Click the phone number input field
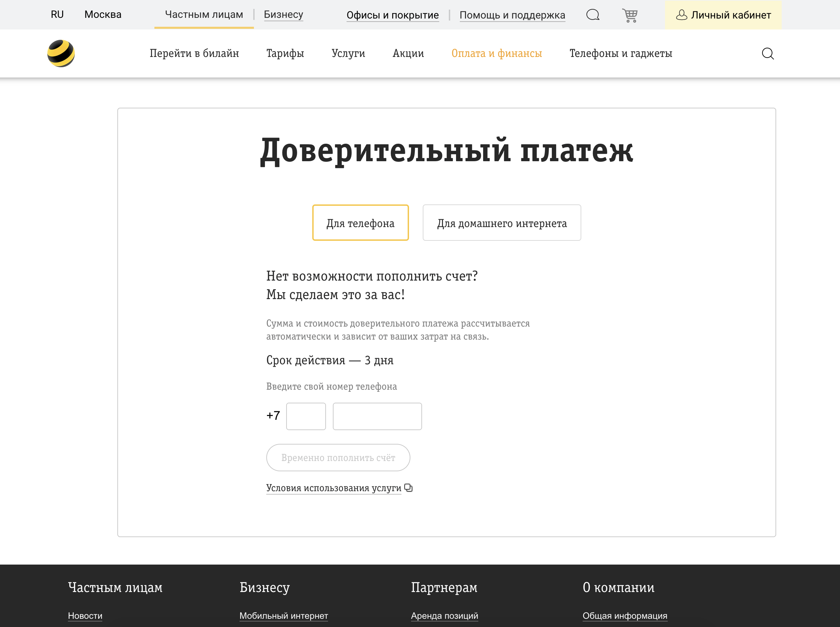840x627 pixels. pos(377,416)
